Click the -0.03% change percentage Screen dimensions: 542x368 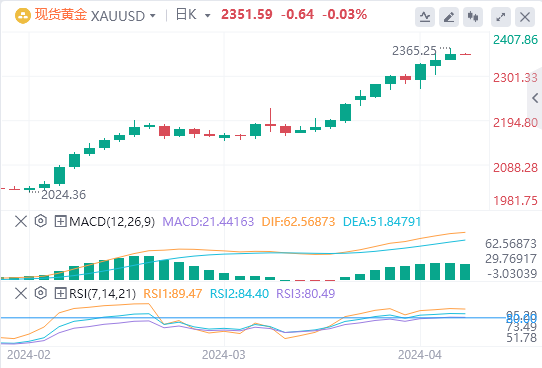point(344,15)
